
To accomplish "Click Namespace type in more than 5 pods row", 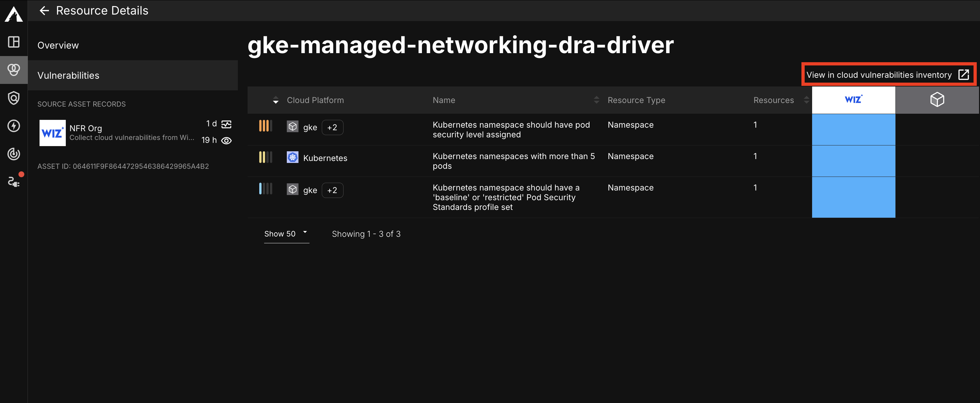I will coord(630,156).
